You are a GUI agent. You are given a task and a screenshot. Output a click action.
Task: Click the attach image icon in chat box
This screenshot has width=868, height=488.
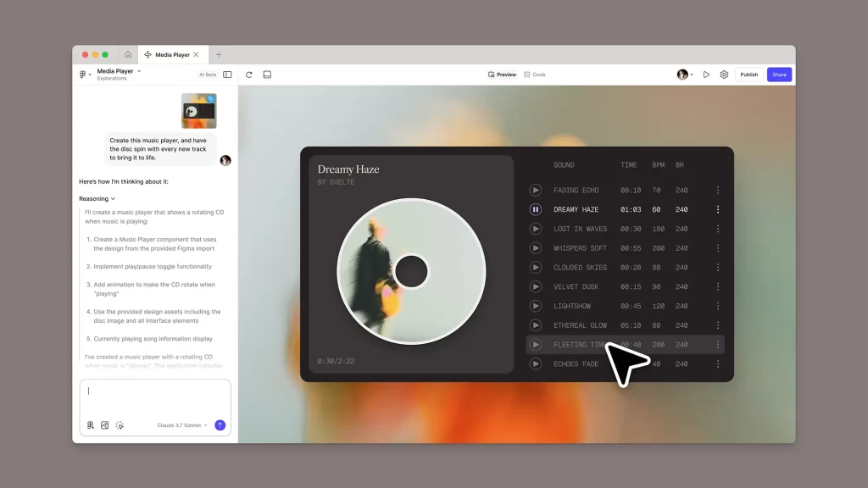click(x=104, y=425)
